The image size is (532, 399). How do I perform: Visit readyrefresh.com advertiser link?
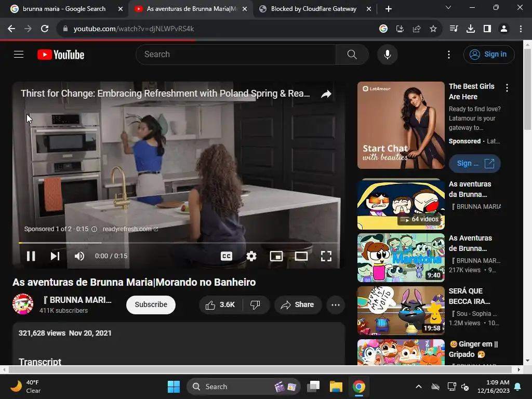pyautogui.click(x=130, y=229)
